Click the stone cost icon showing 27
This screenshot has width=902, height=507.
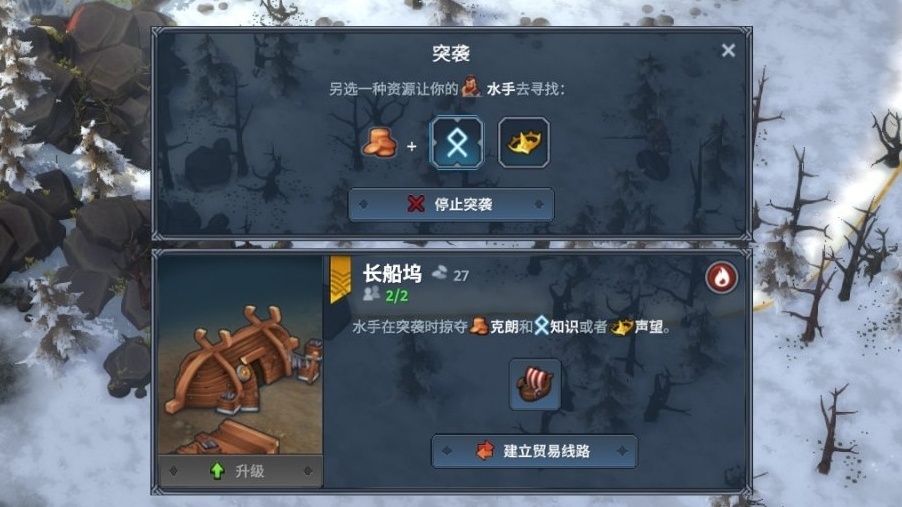pos(439,273)
